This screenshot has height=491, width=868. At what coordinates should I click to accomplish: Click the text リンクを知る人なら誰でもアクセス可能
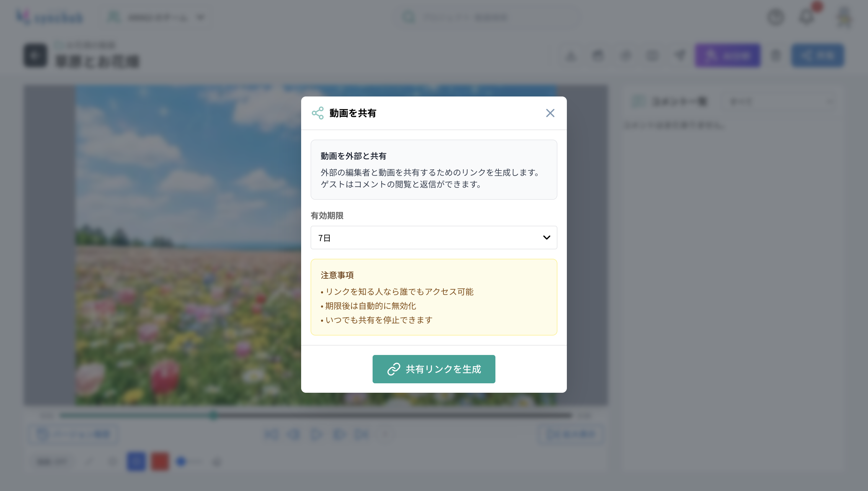pyautogui.click(x=399, y=292)
